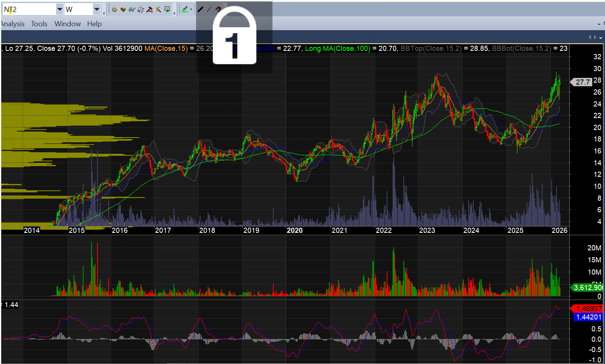Open the Help menu

(x=94, y=24)
